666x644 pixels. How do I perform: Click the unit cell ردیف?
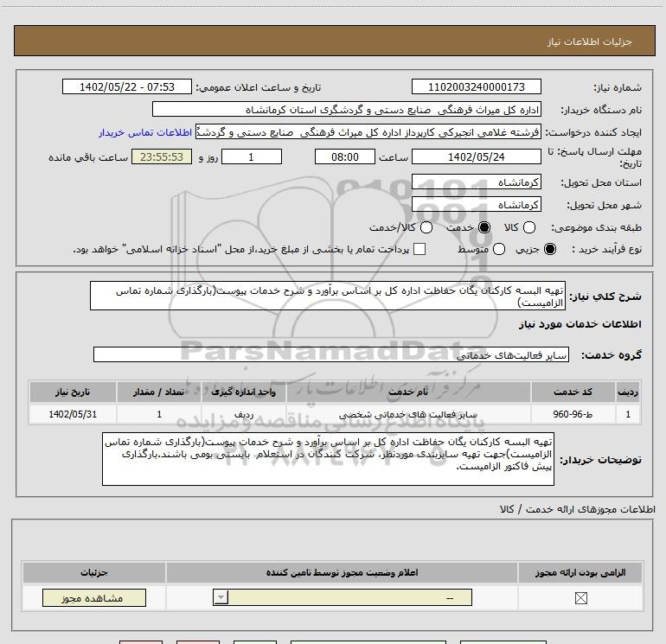244,414
